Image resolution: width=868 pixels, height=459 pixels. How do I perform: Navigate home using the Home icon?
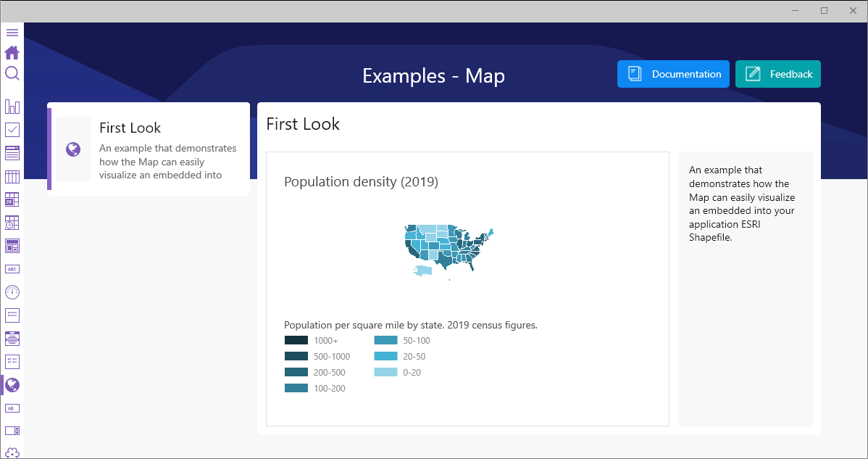click(x=12, y=52)
